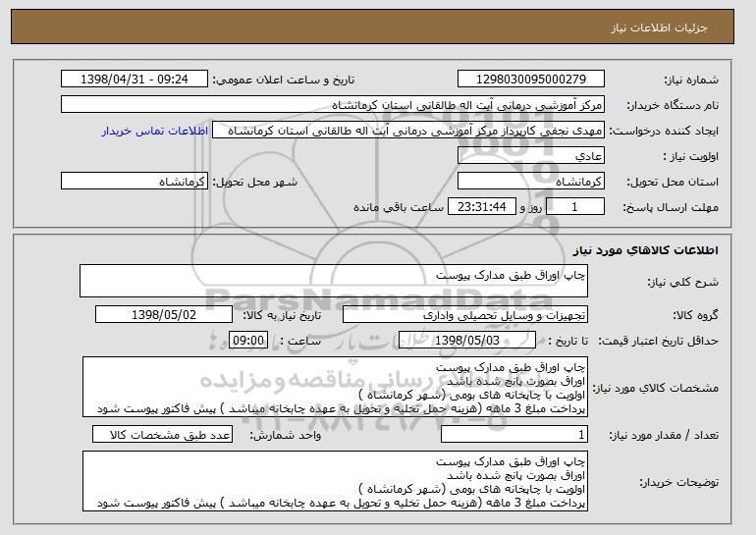Click the مهلت ارسال پاسخ label
This screenshot has height=535, width=756.
click(671, 207)
